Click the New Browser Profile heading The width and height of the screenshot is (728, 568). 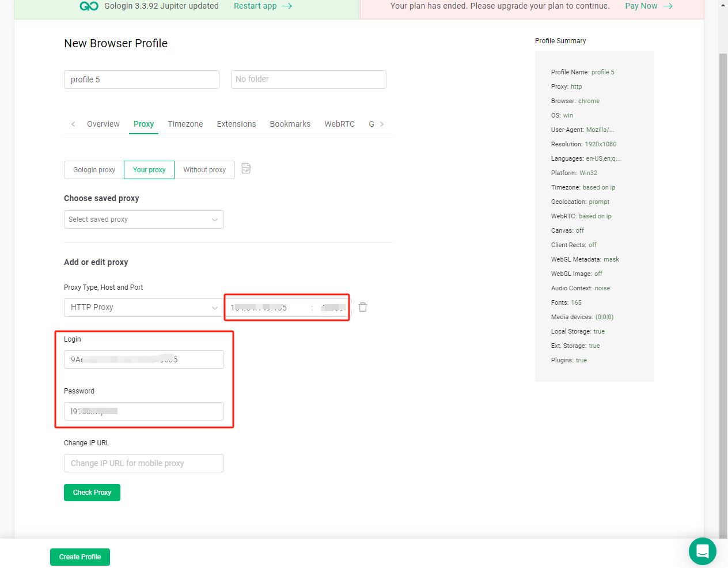[x=116, y=43]
